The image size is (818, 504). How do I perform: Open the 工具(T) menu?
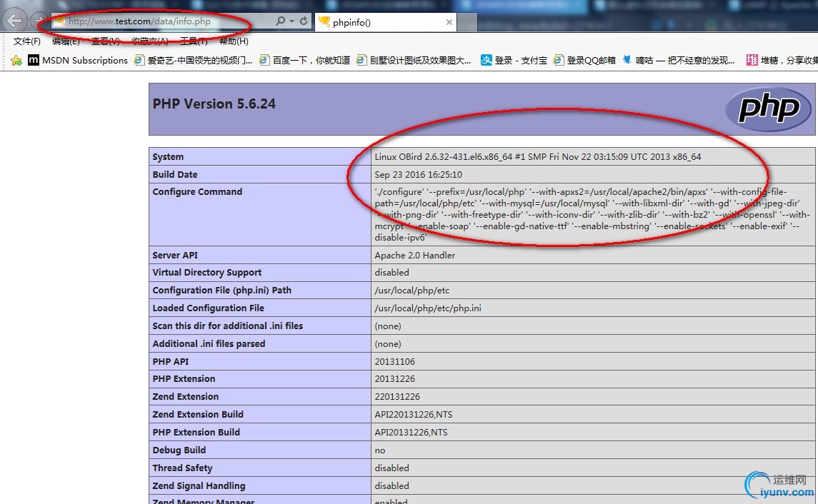(x=194, y=41)
